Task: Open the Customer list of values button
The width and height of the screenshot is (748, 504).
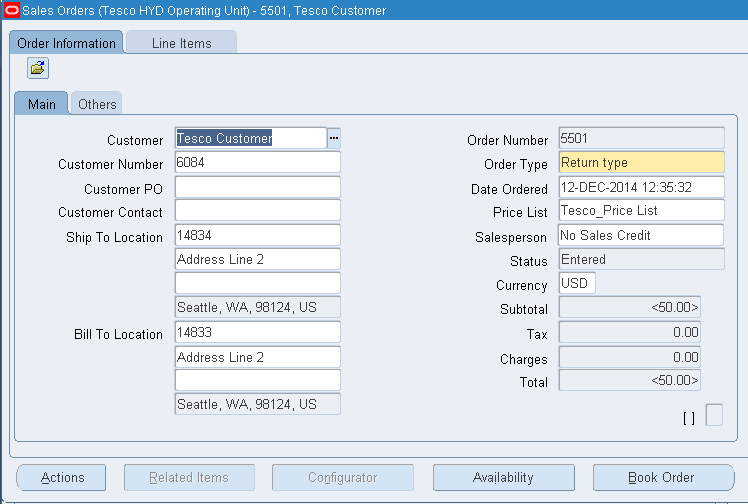Action: [x=334, y=138]
